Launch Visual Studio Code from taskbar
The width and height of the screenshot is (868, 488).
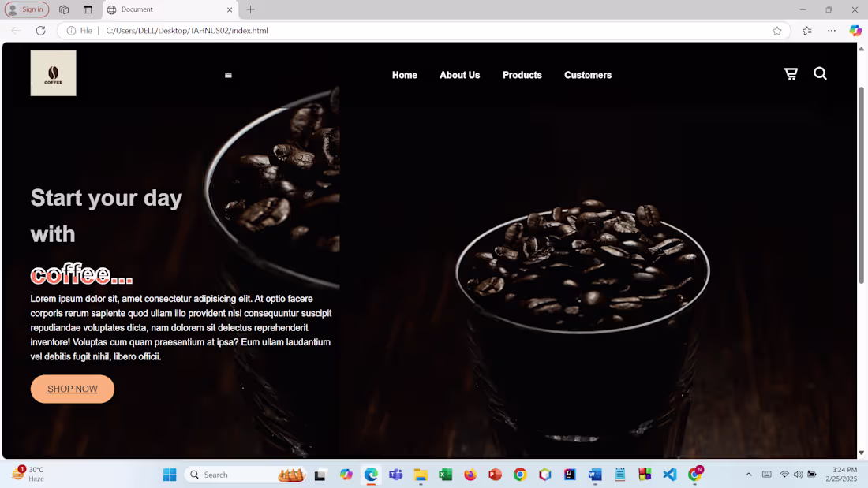669,475
